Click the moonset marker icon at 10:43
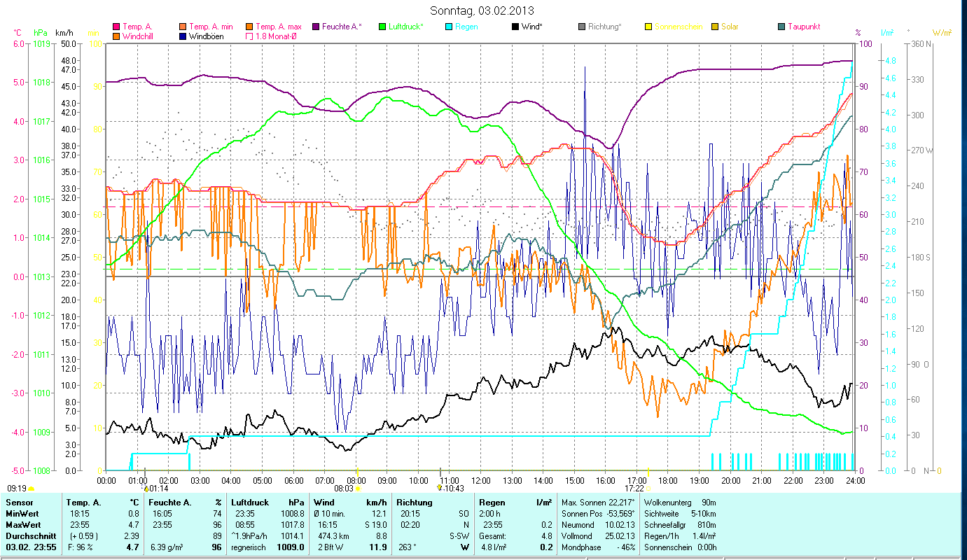Image resolution: width=967 pixels, height=560 pixels. pos(439,488)
